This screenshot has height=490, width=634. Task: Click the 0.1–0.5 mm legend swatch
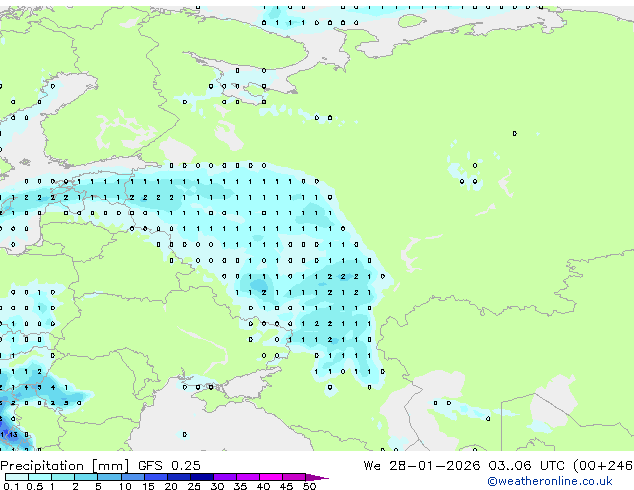pyautogui.click(x=17, y=477)
